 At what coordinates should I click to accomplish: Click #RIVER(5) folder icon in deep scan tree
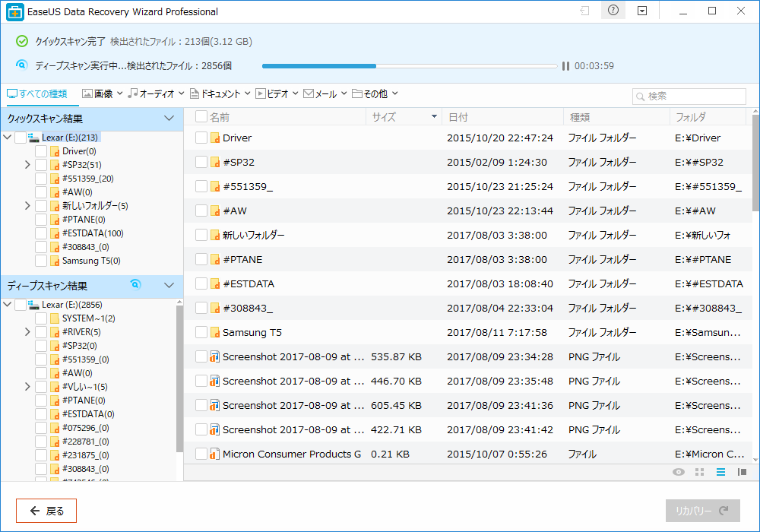(55, 332)
